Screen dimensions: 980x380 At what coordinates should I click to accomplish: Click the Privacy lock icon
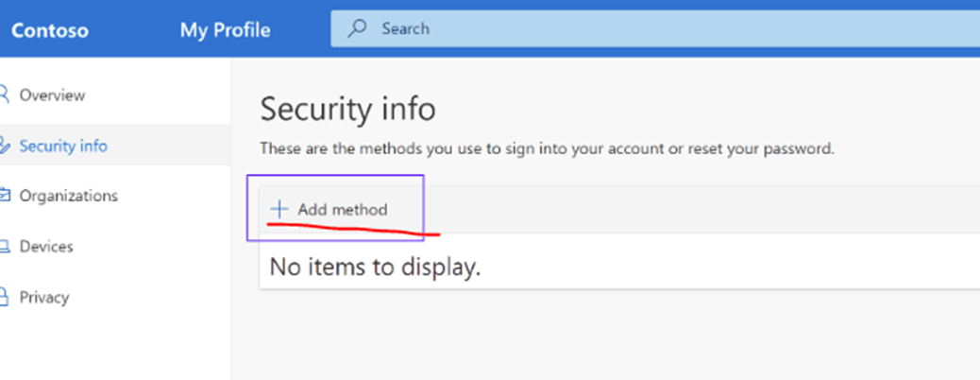pyautogui.click(x=4, y=297)
